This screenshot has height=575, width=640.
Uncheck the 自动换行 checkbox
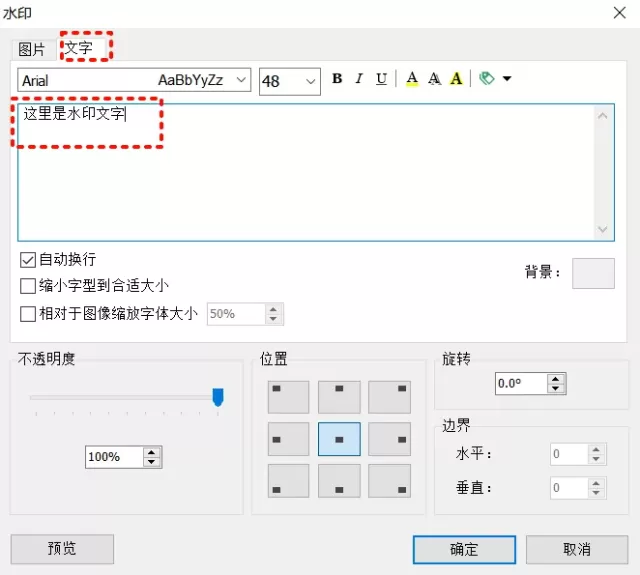point(28,260)
